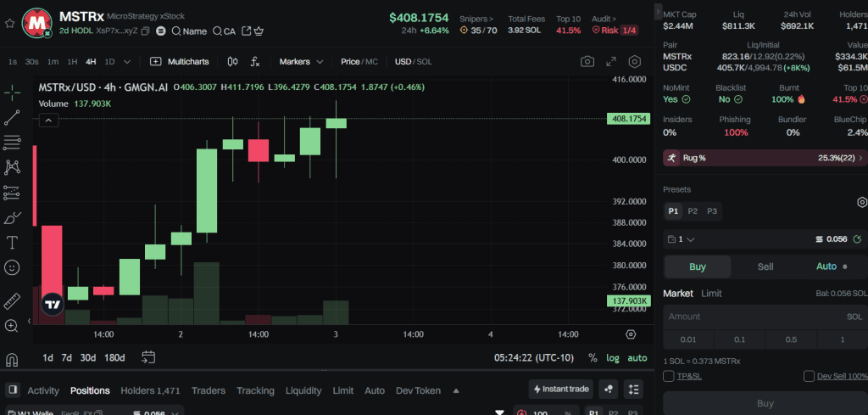Select the pattern drawing tool
868x415 pixels.
click(x=12, y=167)
